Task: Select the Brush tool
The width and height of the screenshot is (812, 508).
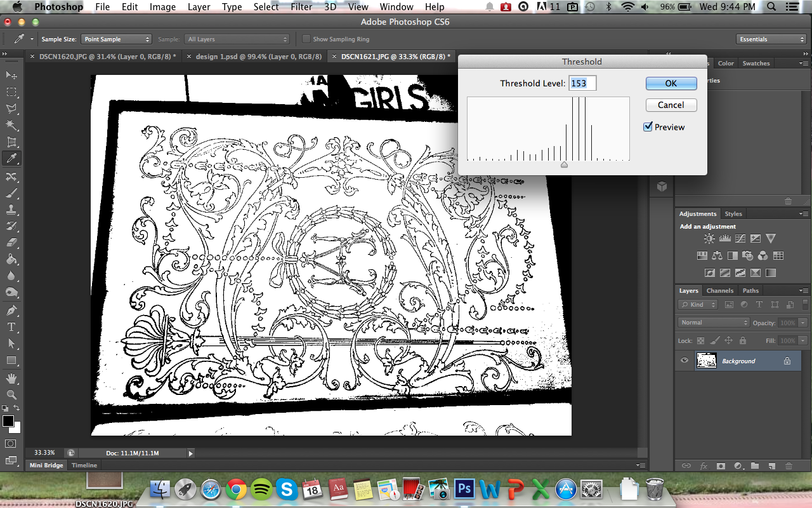Action: pos(11,193)
